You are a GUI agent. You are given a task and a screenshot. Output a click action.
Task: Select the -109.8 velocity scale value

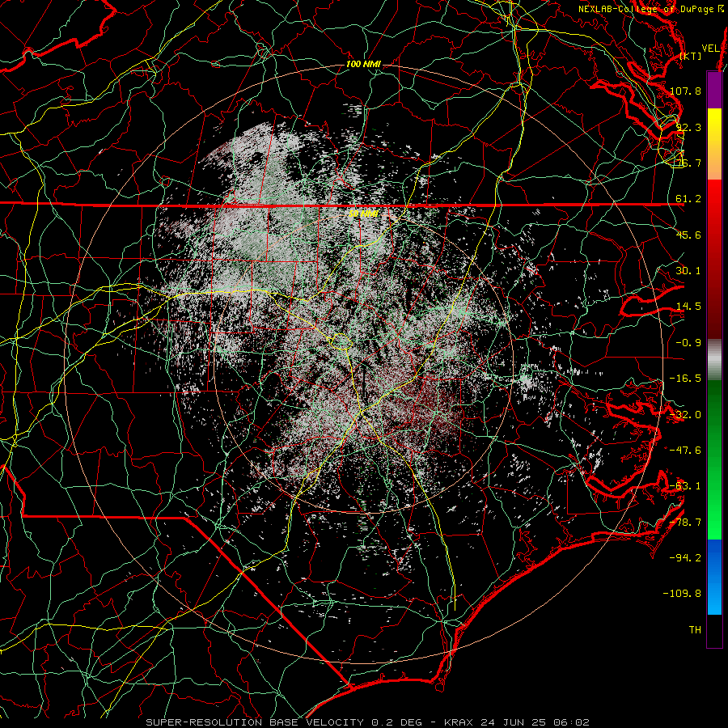683,594
